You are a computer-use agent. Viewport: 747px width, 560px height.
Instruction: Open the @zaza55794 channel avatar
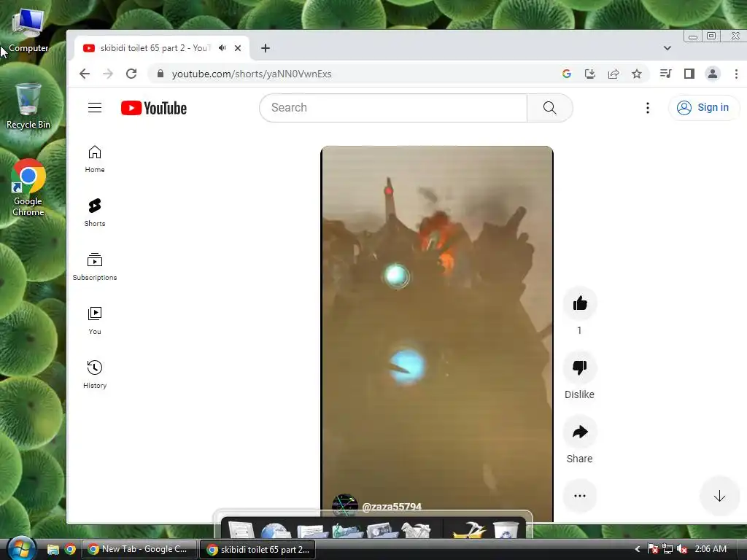(344, 506)
